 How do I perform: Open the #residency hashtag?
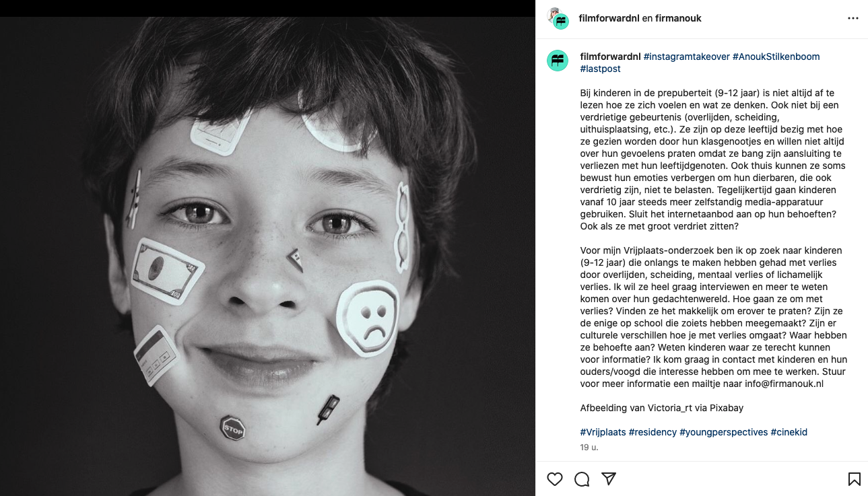pyautogui.click(x=653, y=432)
